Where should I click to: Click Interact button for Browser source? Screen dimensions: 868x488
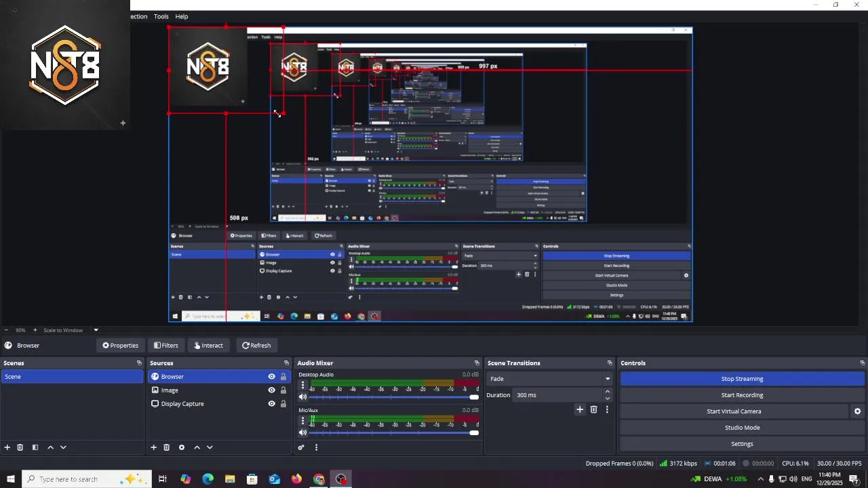pyautogui.click(x=209, y=346)
